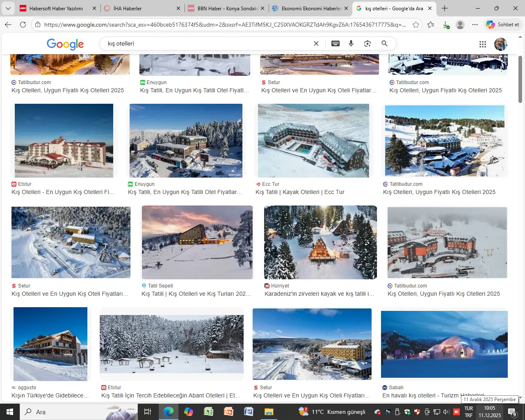Open browser settings and more menu
The image size is (525, 420).
475,25
